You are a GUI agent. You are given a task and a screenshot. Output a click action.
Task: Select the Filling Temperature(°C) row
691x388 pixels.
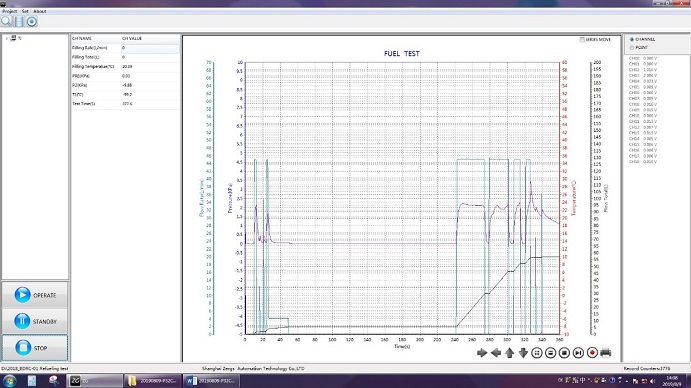[125, 67]
